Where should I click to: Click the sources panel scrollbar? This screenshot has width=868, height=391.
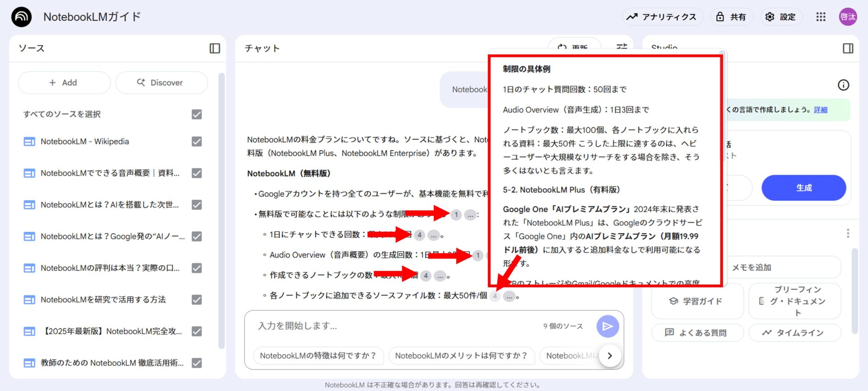click(x=222, y=211)
